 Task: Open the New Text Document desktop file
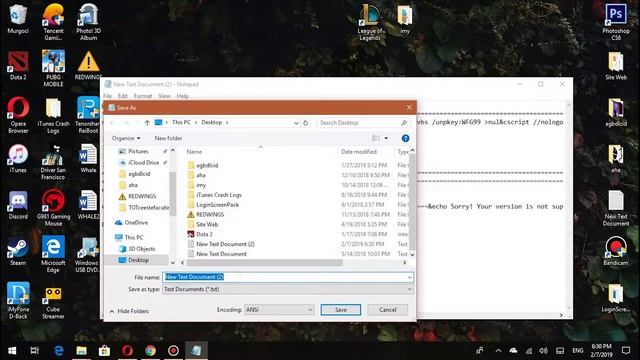point(616,209)
